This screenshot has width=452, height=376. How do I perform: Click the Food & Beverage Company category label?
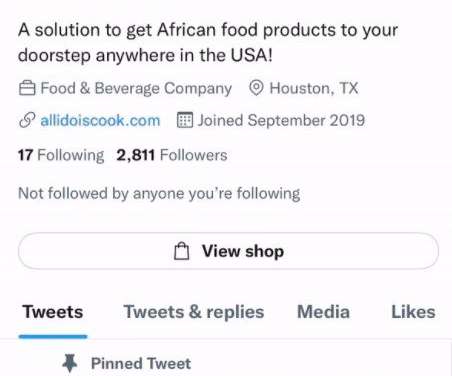click(136, 89)
